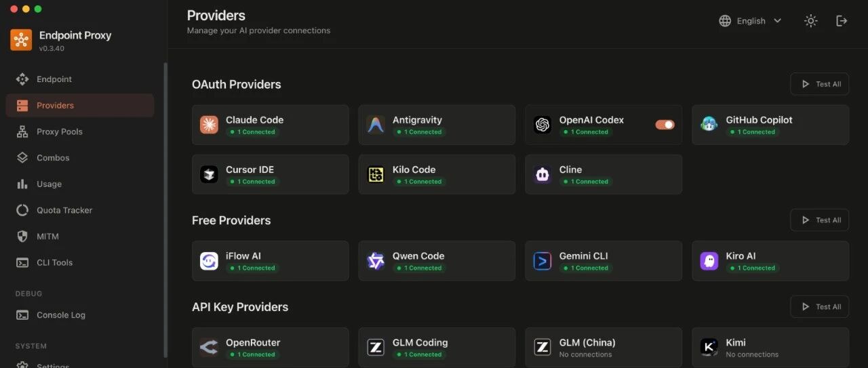868x368 pixels.
Task: Click the Qwen Code star icon
Action: [x=376, y=261]
